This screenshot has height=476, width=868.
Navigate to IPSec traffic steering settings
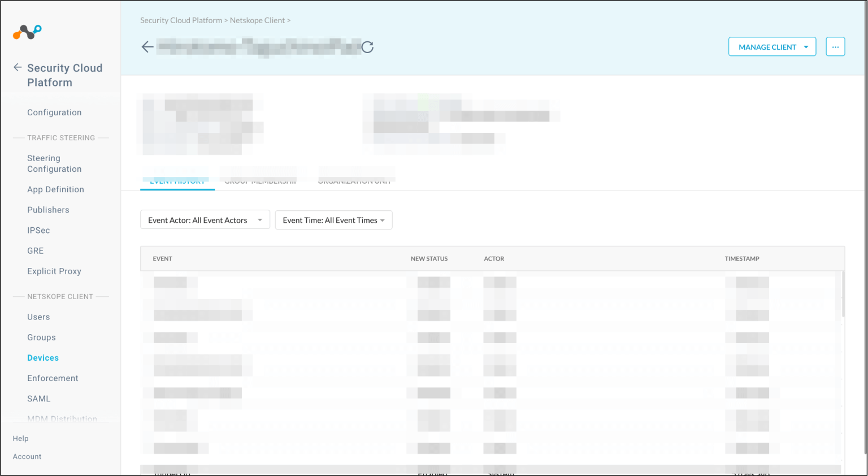click(x=38, y=230)
